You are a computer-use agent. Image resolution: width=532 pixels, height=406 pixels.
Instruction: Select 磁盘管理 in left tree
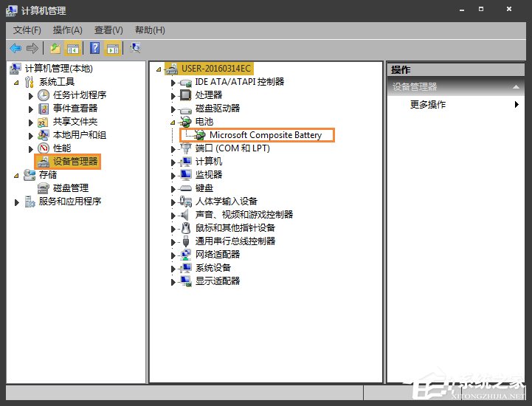point(71,187)
